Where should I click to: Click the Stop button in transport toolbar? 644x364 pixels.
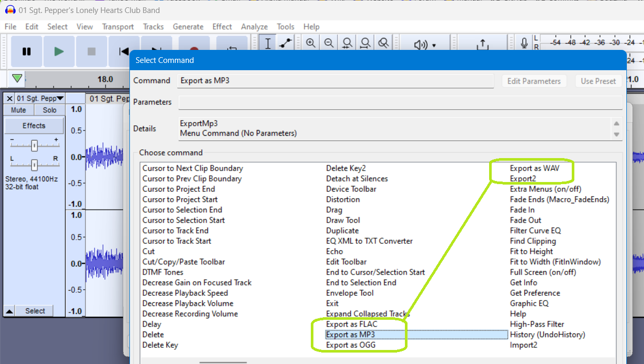91,51
